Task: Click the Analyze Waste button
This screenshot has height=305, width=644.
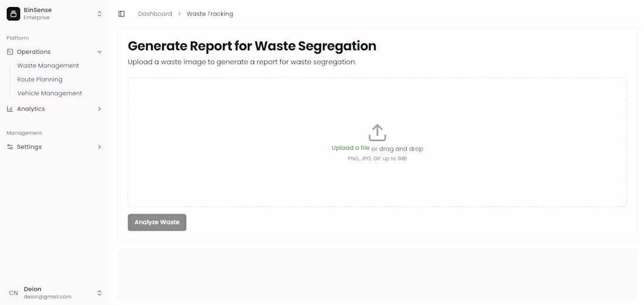Action: tap(157, 222)
